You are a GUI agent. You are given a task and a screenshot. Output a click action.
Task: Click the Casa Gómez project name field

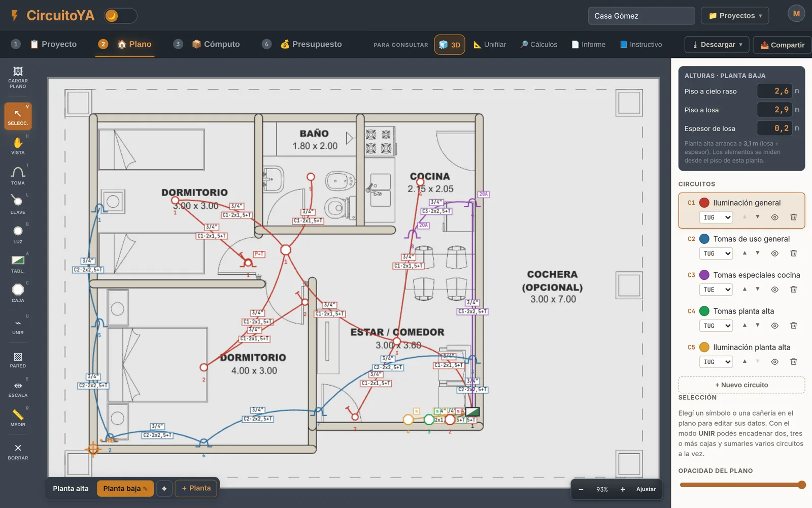(x=641, y=16)
